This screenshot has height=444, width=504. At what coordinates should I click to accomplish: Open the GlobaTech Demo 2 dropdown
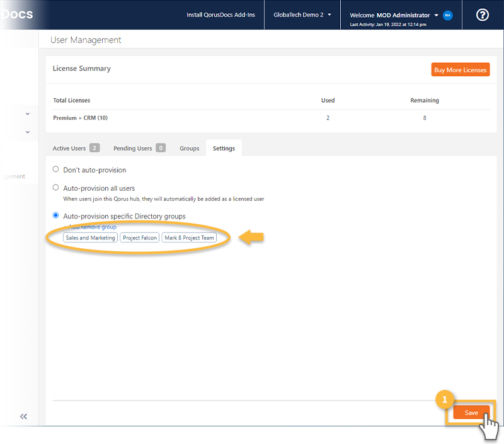coord(302,15)
